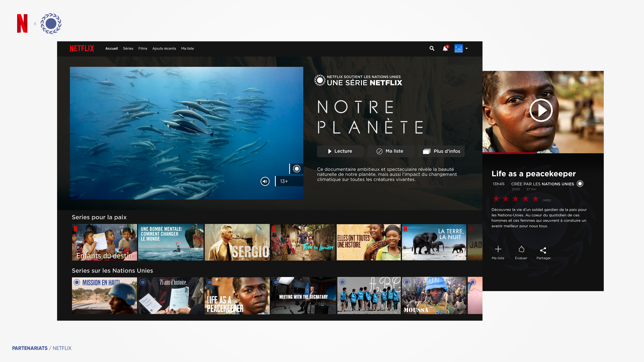The width and height of the screenshot is (644, 362).
Task: Click the blue UN laurel logo top-left
Action: [51, 24]
